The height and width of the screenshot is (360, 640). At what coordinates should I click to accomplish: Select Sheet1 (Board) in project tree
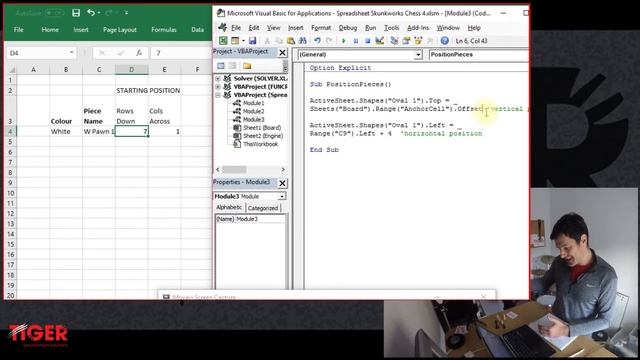tap(262, 128)
